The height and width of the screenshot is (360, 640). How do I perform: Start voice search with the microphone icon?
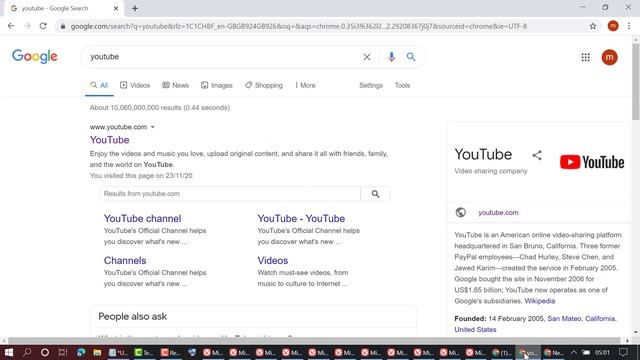coord(391,57)
